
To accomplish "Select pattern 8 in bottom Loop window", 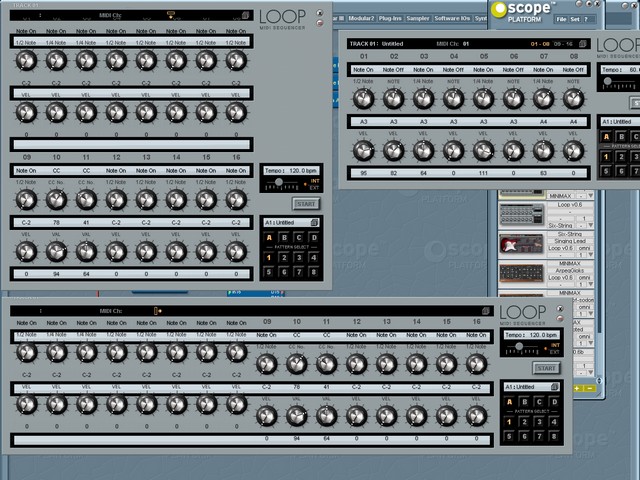I will [554, 436].
